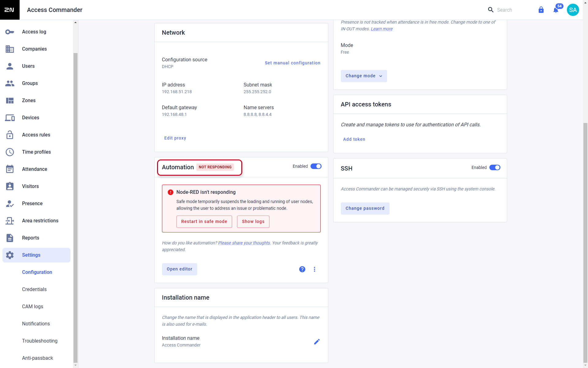Open Notifications submenu item
The height and width of the screenshot is (368, 588).
tap(36, 324)
